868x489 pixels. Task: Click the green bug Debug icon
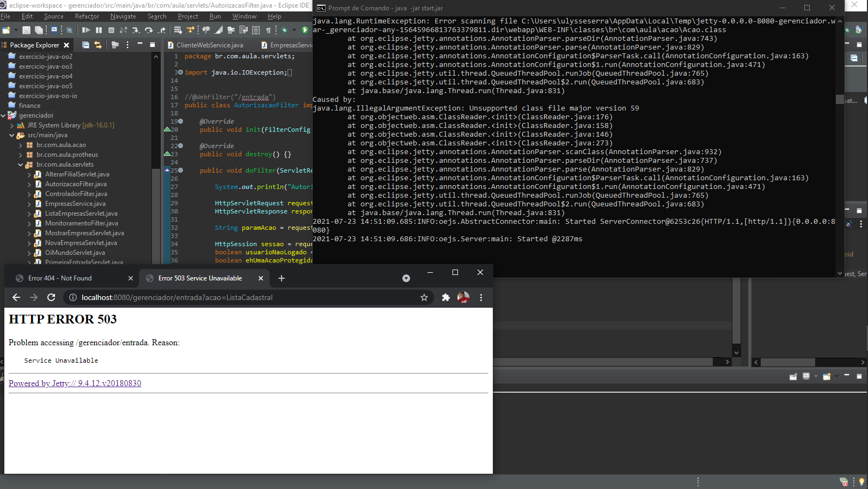point(284,30)
